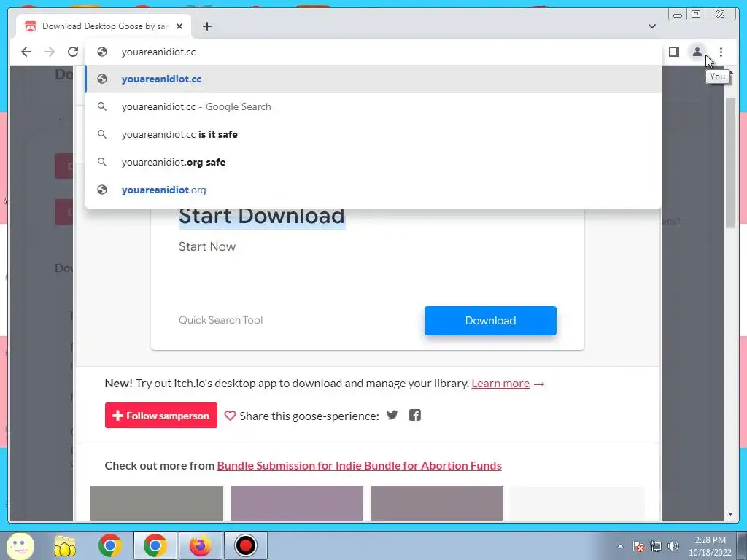Click the 'Start Now' text
Screen dimensions: 747x560
pyautogui.click(x=207, y=246)
